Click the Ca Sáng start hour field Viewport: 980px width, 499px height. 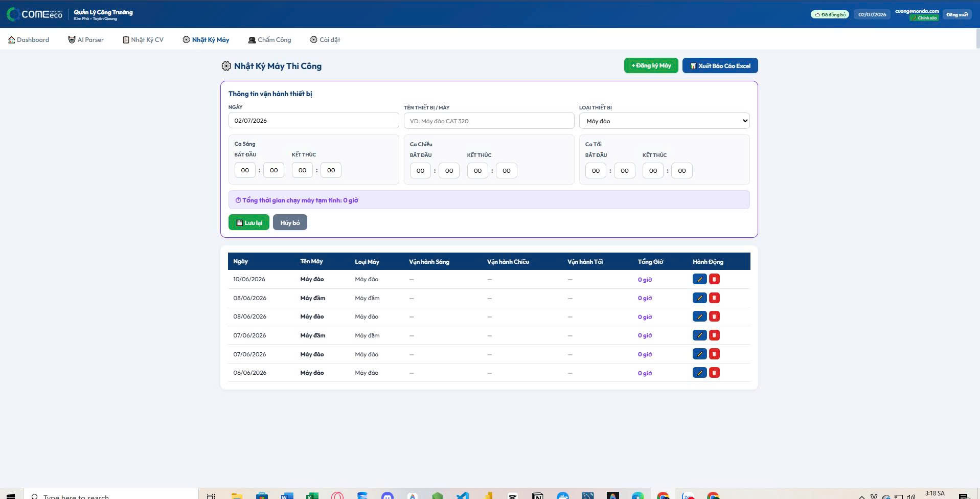245,170
